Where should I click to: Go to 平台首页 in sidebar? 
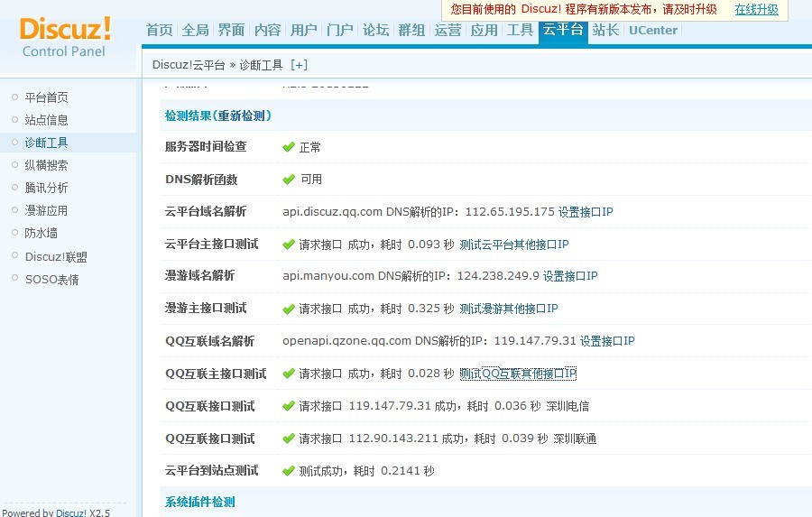46,97
